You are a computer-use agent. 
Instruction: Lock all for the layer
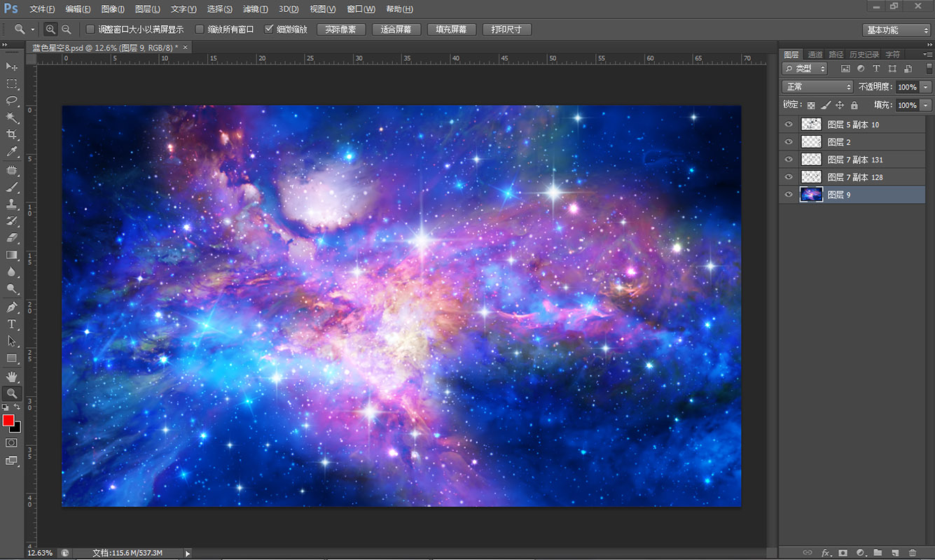point(854,105)
